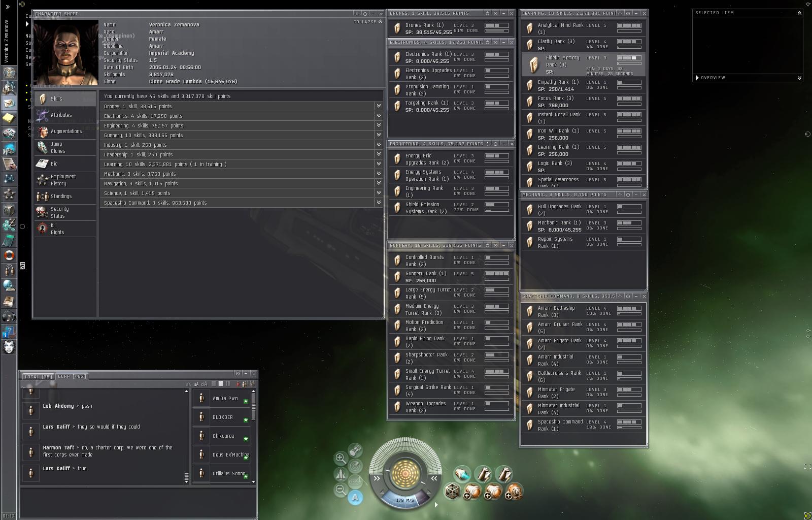Click the scanner radar icon on the HUD
Image resolution: width=812 pixels, height=520 pixels.
pos(355,466)
